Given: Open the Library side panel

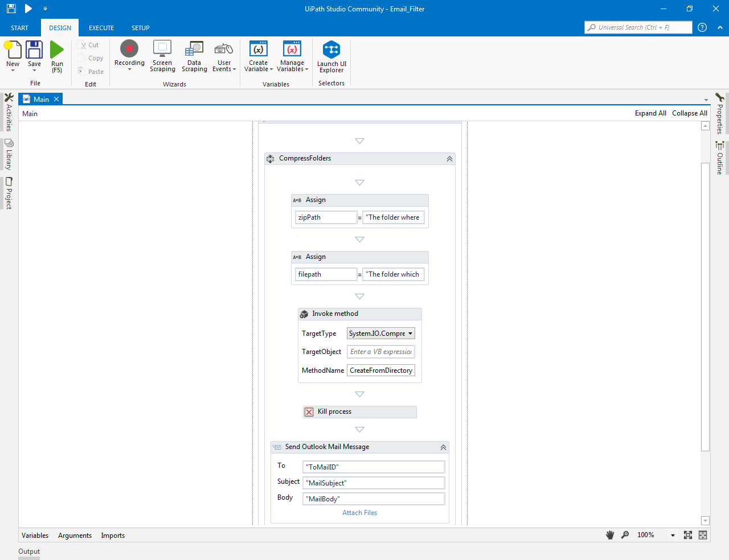Looking at the screenshot, I should pyautogui.click(x=9, y=154).
